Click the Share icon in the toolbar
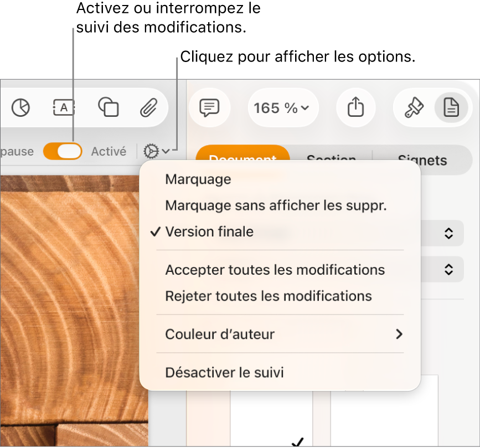Screen dimensions: 480x448 (356, 107)
